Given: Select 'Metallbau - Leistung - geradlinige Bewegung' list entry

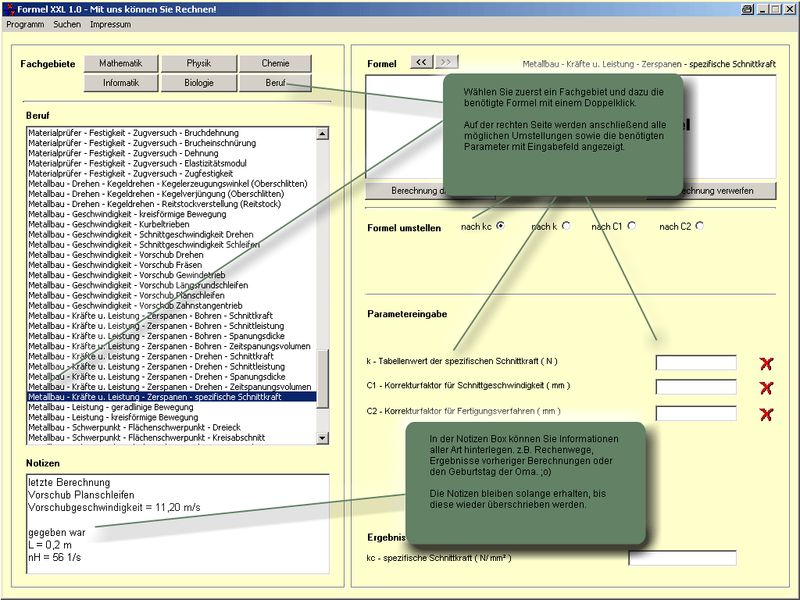Looking at the screenshot, I should point(111,407).
